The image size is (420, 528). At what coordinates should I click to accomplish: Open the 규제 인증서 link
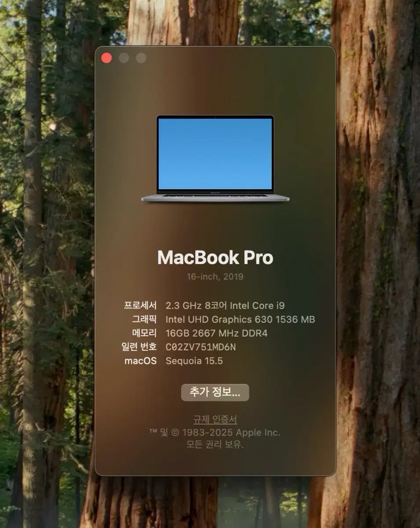tap(215, 419)
